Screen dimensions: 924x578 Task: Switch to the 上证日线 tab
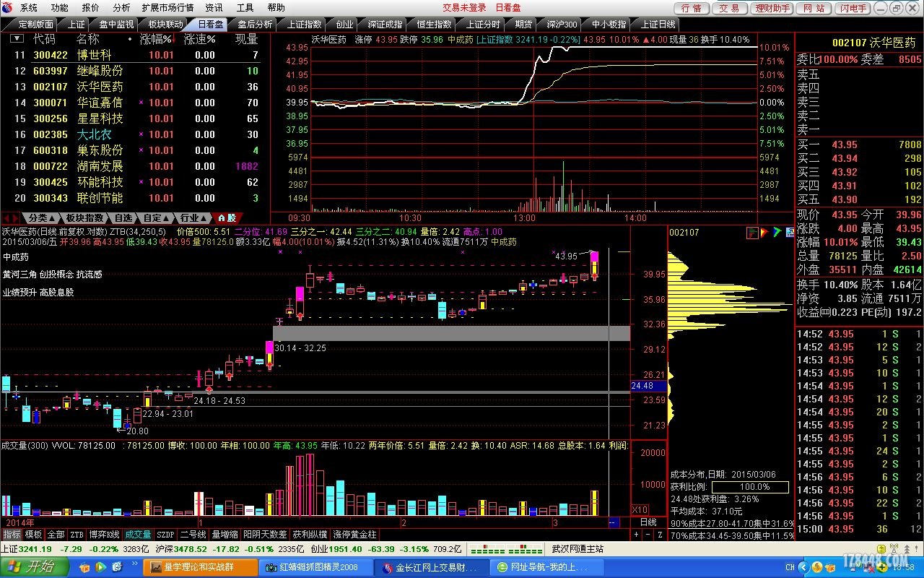pos(658,24)
